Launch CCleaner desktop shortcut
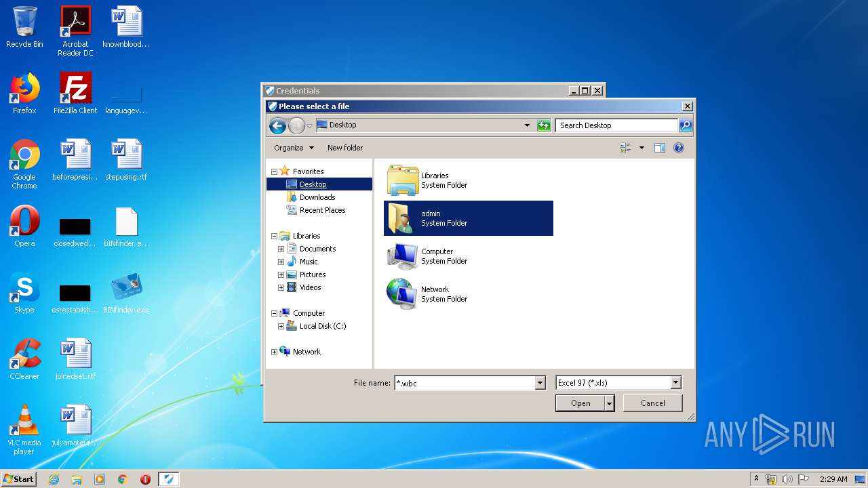This screenshot has height=488, width=868. [24, 359]
